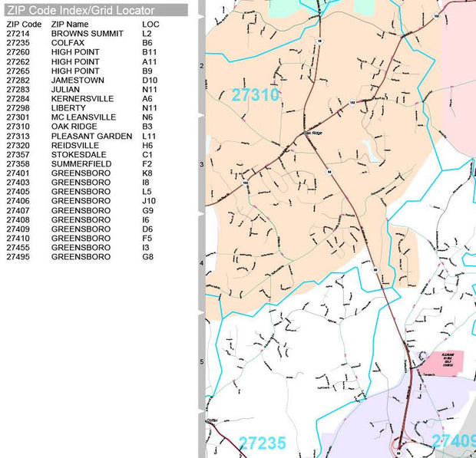
Task: Click the JAMESTOWN ZIP name
Action: coord(78,81)
